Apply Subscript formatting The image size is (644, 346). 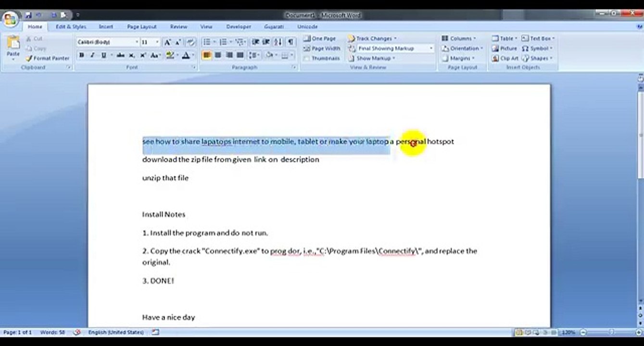pos(132,55)
